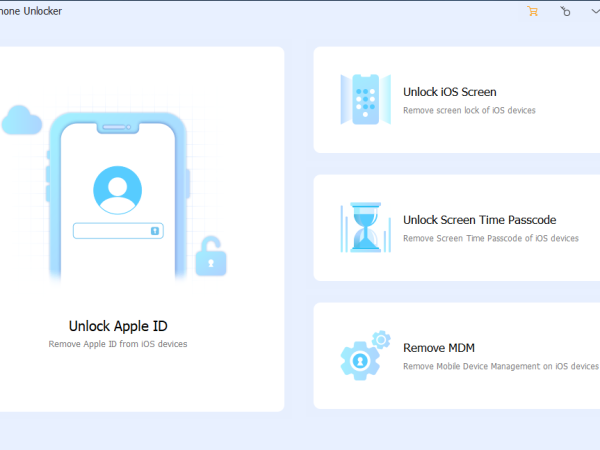Select the Unlock Apple ID phone illustration

[118, 197]
